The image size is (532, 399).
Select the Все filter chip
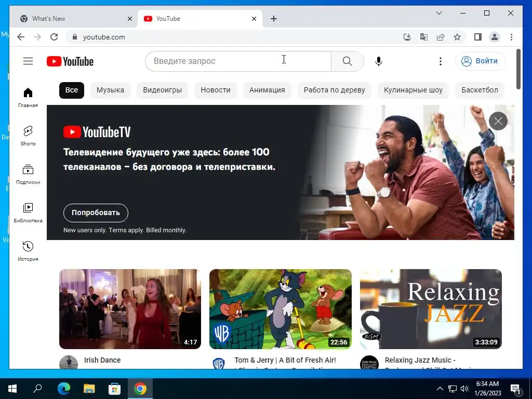click(x=72, y=90)
